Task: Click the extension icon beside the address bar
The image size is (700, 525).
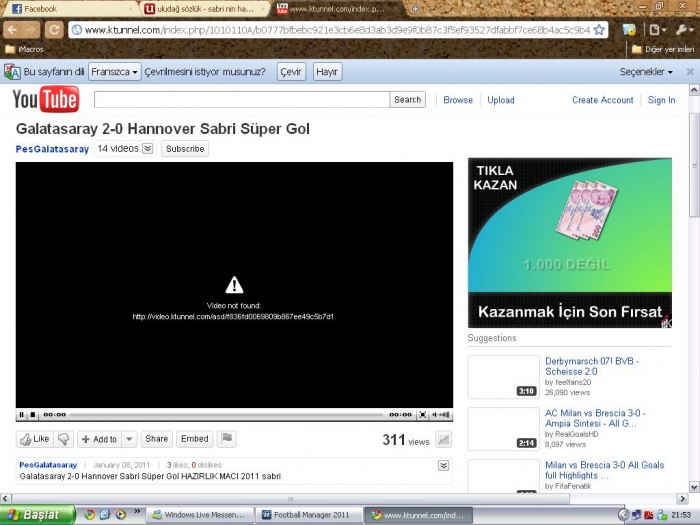Action: (x=629, y=30)
